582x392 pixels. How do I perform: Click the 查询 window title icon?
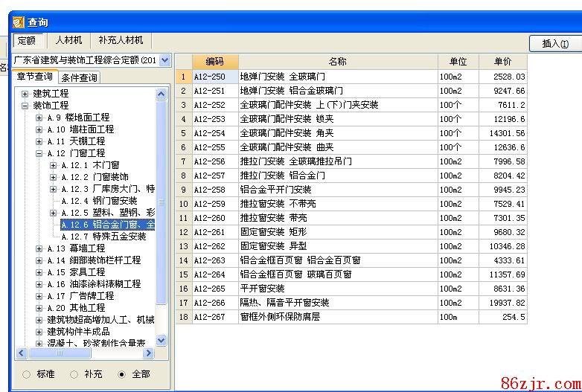(18, 22)
